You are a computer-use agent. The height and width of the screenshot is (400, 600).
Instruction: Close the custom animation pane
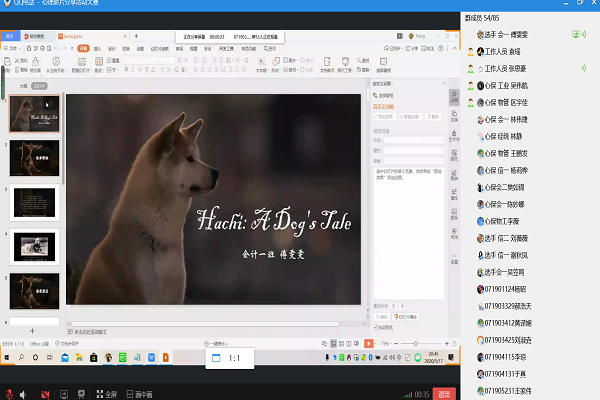(x=444, y=83)
